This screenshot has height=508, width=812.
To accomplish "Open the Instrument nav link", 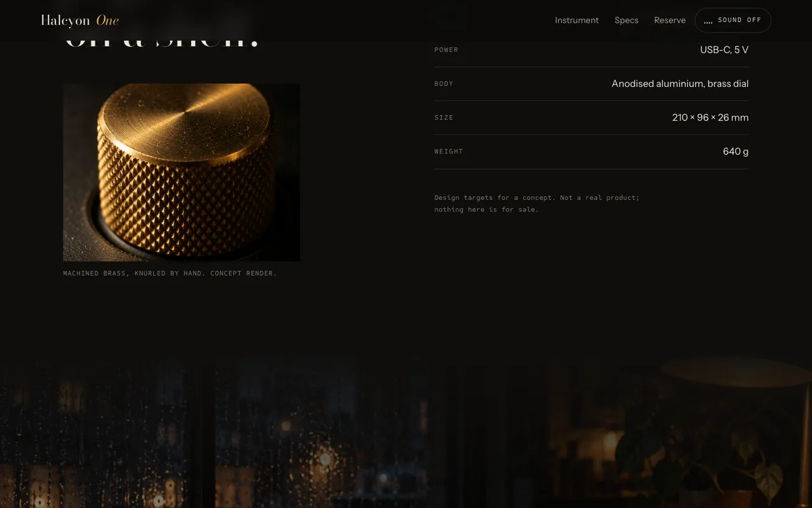I will click(x=577, y=20).
